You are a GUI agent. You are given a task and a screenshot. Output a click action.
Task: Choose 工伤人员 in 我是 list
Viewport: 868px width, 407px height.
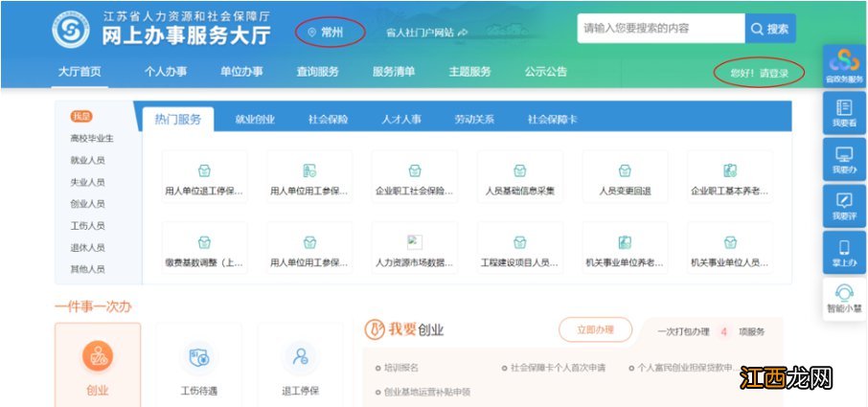[x=87, y=226]
